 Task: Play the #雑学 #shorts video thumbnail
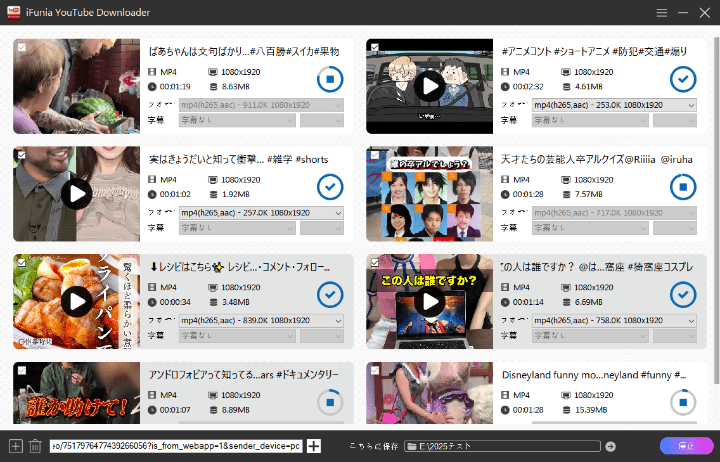point(77,194)
